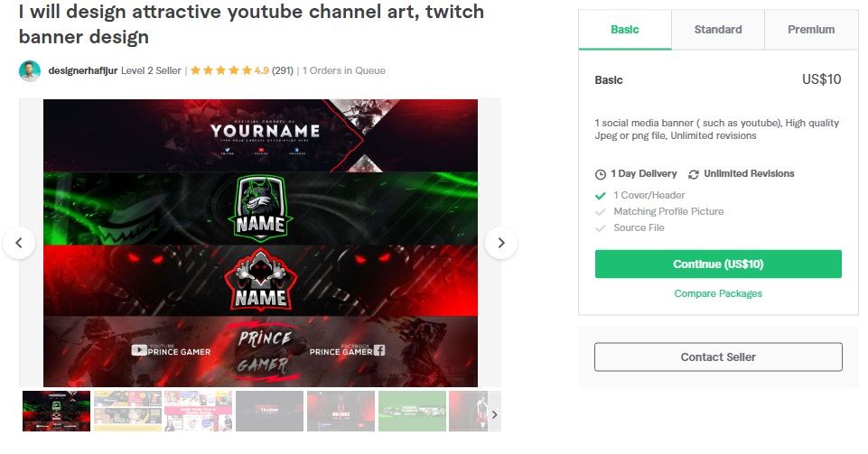Open the Premium package tab
This screenshot has height=454, width=868.
[x=811, y=30]
